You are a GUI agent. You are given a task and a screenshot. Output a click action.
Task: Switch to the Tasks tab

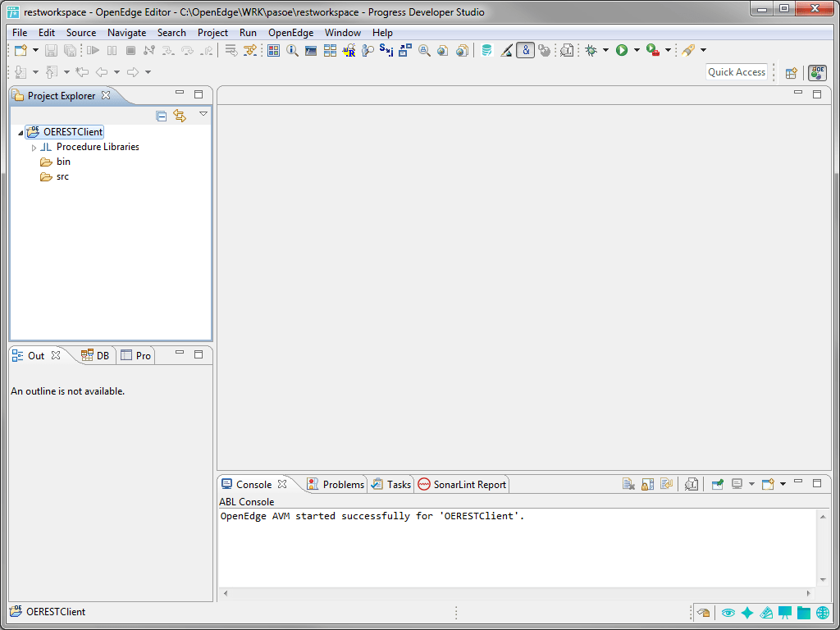click(391, 485)
